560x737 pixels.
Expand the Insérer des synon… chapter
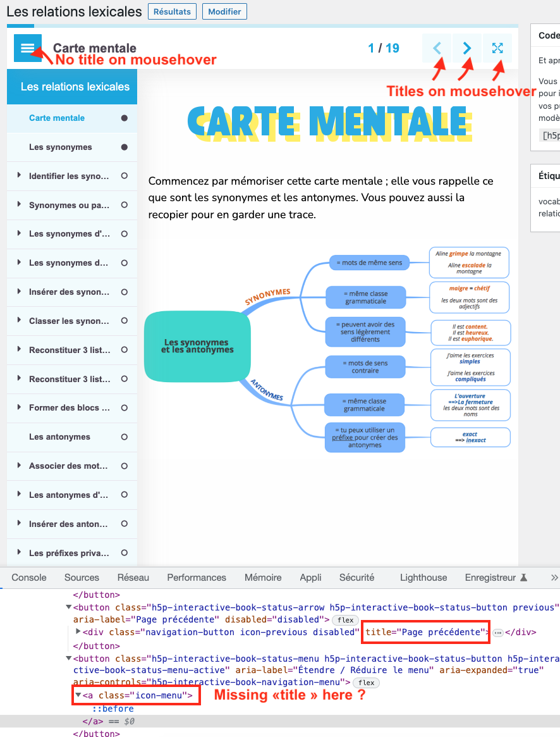click(19, 292)
